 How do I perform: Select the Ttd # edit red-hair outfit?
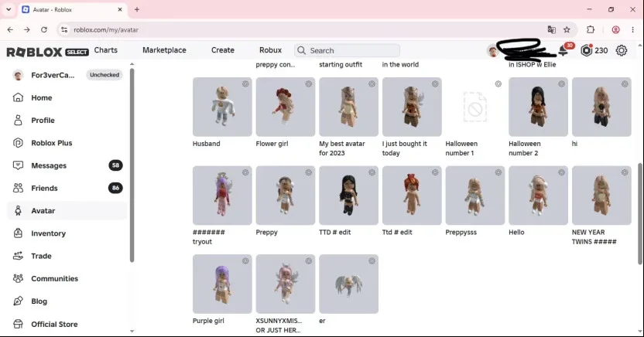[412, 195]
